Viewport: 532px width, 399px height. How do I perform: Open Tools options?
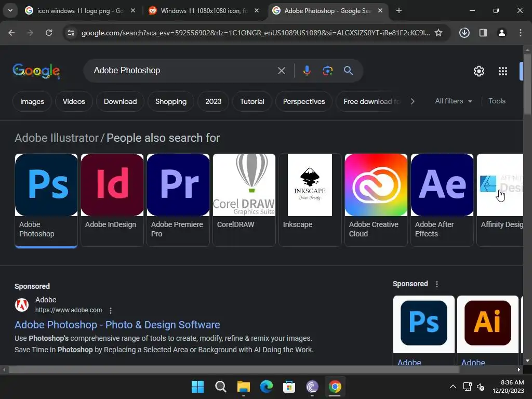497,101
